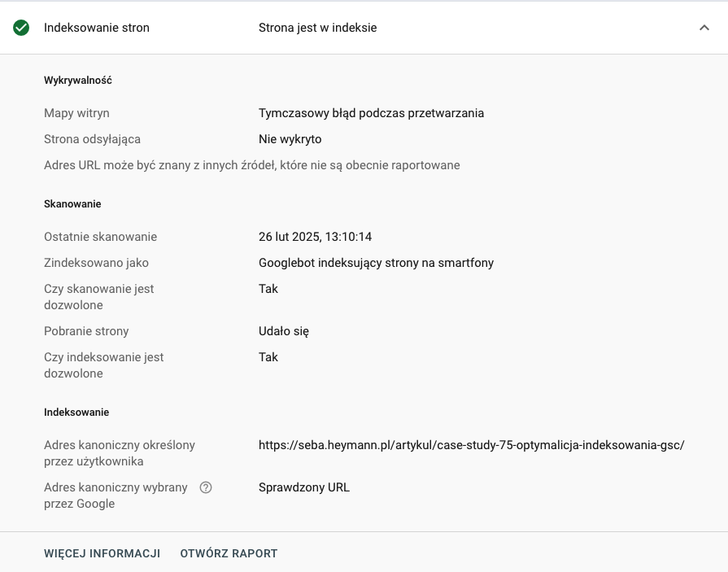This screenshot has width=728, height=572.
Task: Click the 'Wykrywalność' section header
Action: (77, 80)
